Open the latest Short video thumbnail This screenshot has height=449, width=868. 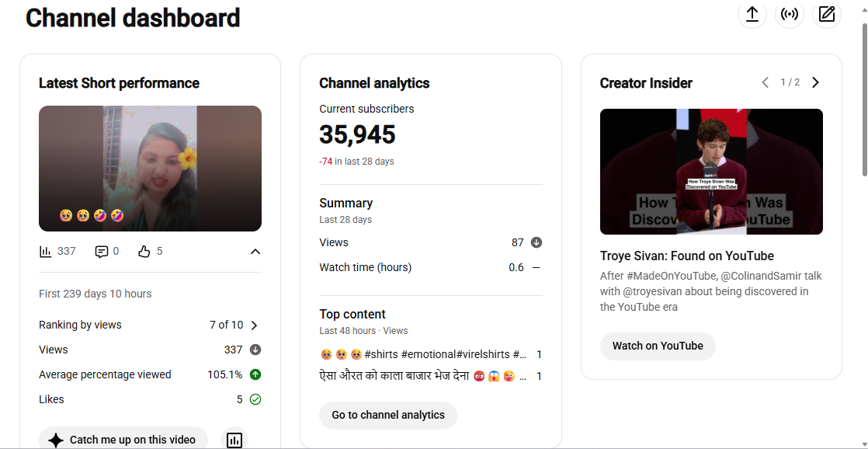[150, 169]
